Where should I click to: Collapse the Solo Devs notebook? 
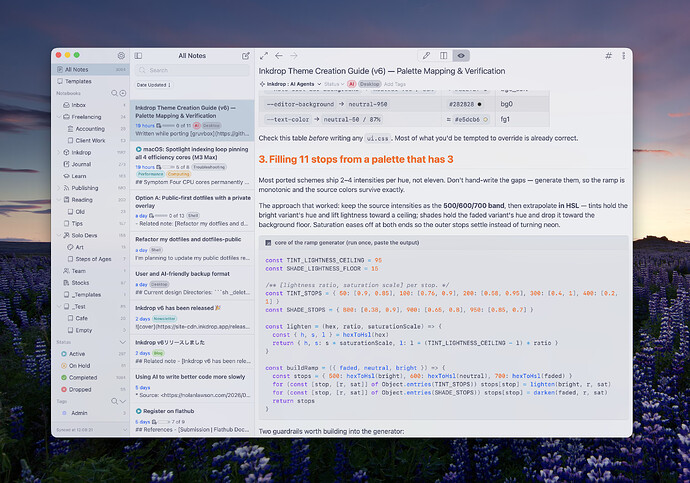click(x=59, y=235)
